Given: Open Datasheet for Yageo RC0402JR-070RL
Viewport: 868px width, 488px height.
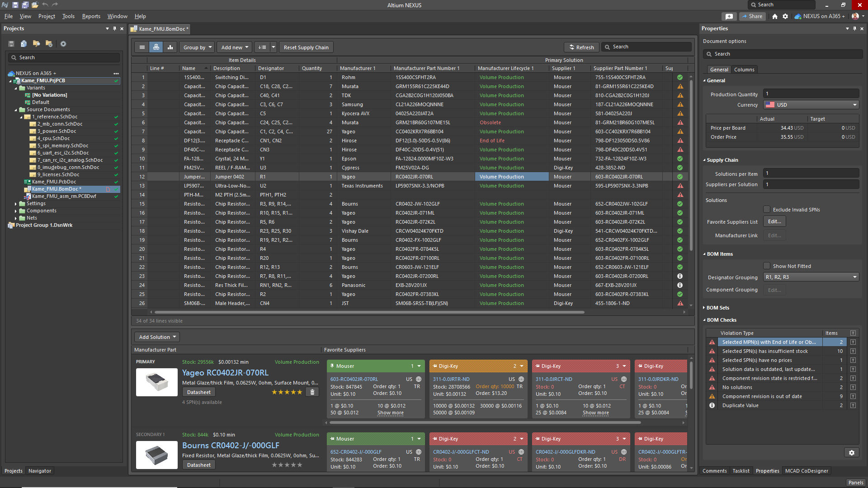Looking at the screenshot, I should 199,392.
